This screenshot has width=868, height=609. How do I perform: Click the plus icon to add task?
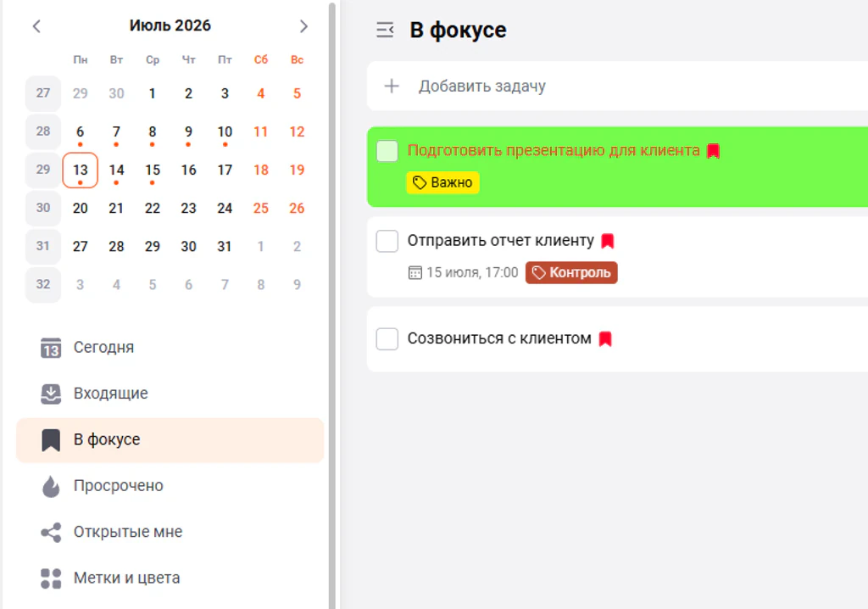tap(392, 86)
